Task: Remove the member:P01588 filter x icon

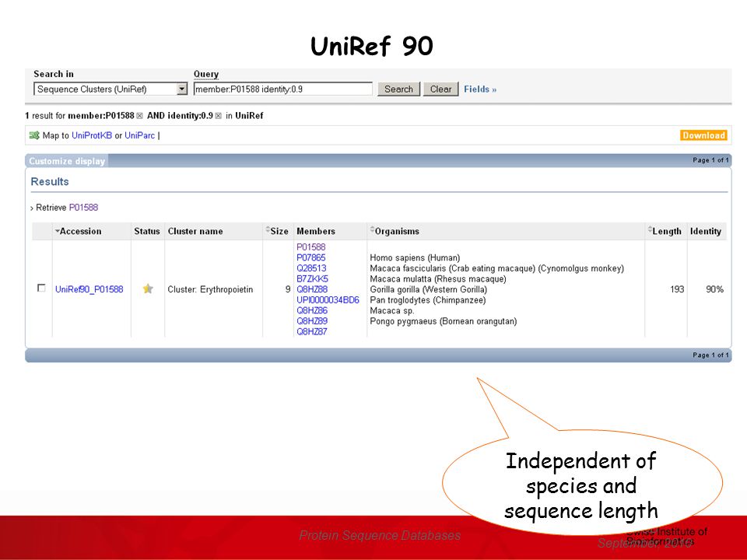Action: tap(139, 116)
